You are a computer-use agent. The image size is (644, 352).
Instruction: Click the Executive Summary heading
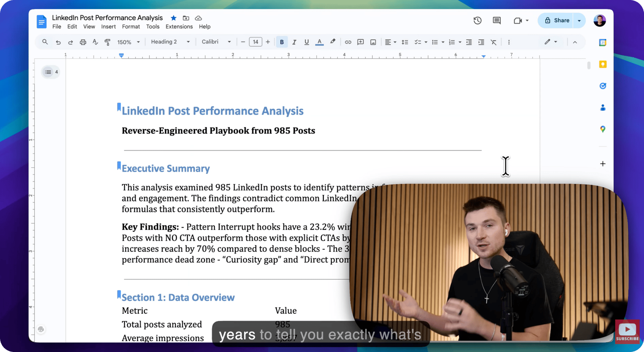[166, 168]
